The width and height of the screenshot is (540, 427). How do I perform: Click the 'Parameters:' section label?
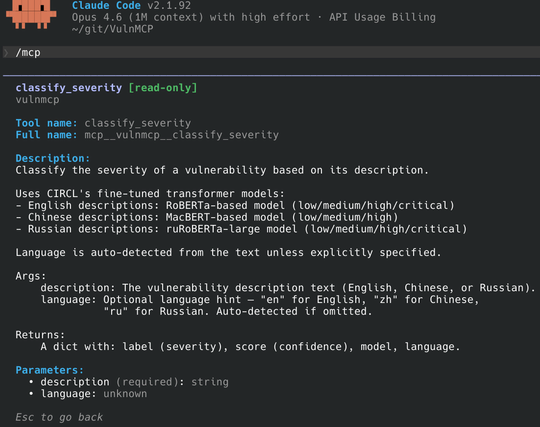pyautogui.click(x=50, y=370)
